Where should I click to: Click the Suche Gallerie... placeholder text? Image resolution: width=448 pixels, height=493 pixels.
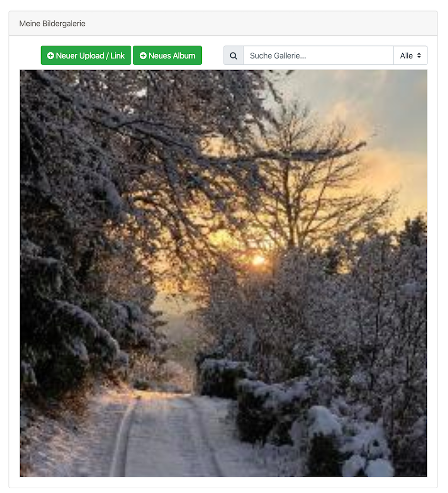coord(278,56)
